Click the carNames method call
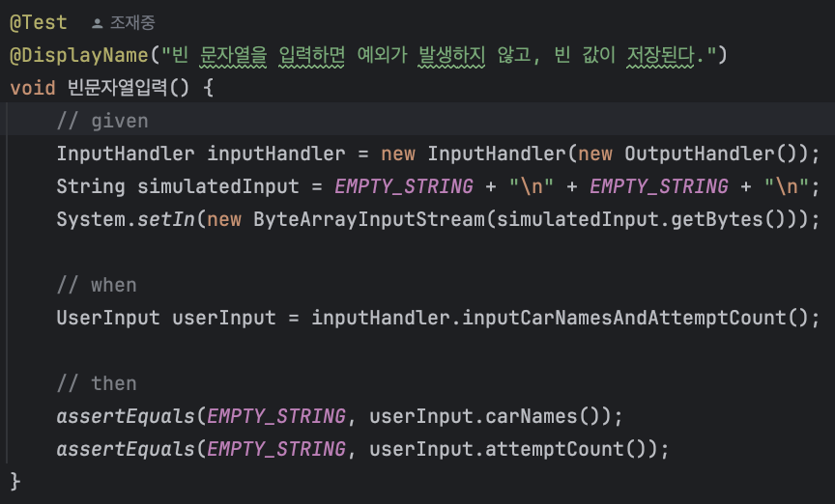 pyautogui.click(x=531, y=416)
